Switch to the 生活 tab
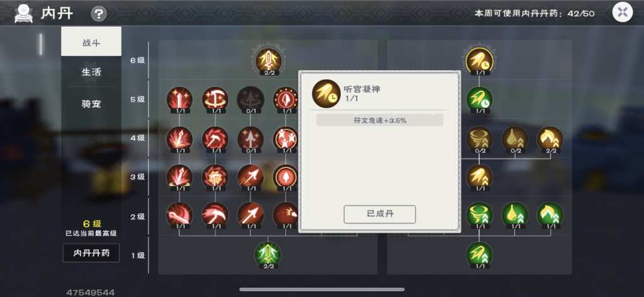This screenshot has height=297, width=644. pos(91,72)
